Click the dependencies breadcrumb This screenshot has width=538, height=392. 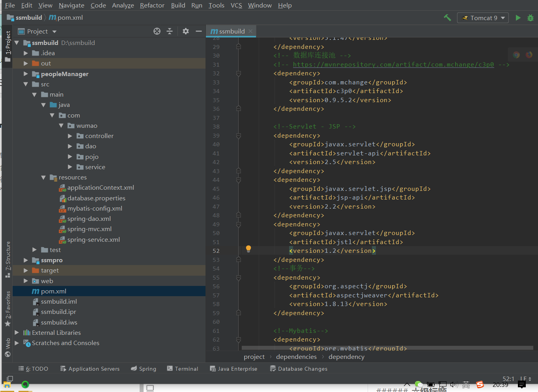(296, 357)
